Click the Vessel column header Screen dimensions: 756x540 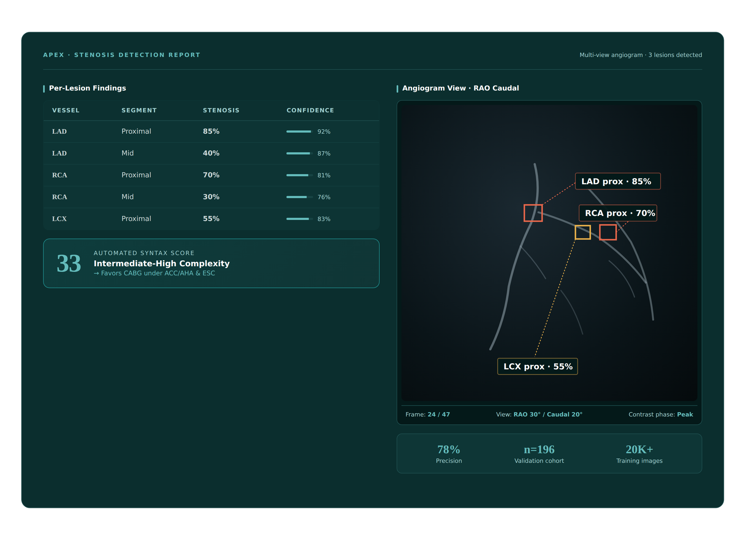66,110
